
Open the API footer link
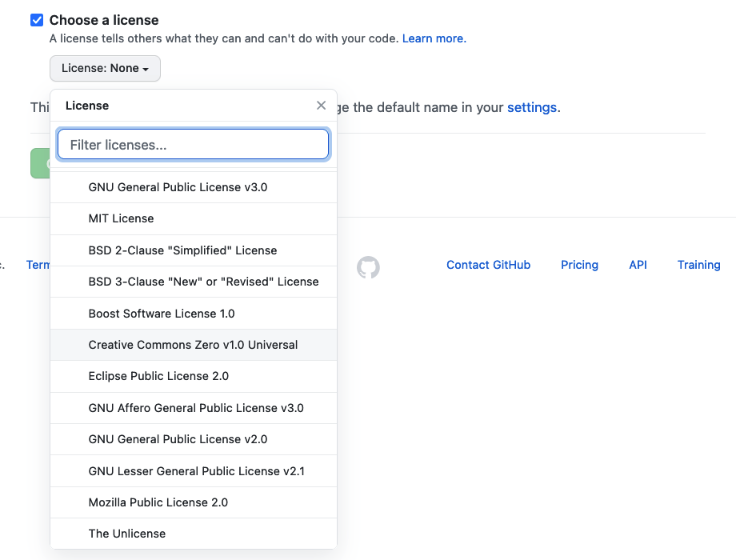(x=638, y=265)
